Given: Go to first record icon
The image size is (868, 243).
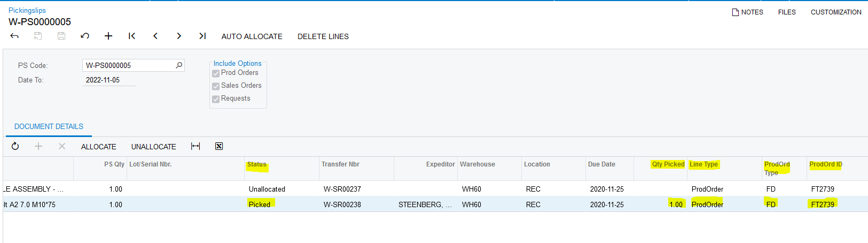Looking at the screenshot, I should [132, 36].
